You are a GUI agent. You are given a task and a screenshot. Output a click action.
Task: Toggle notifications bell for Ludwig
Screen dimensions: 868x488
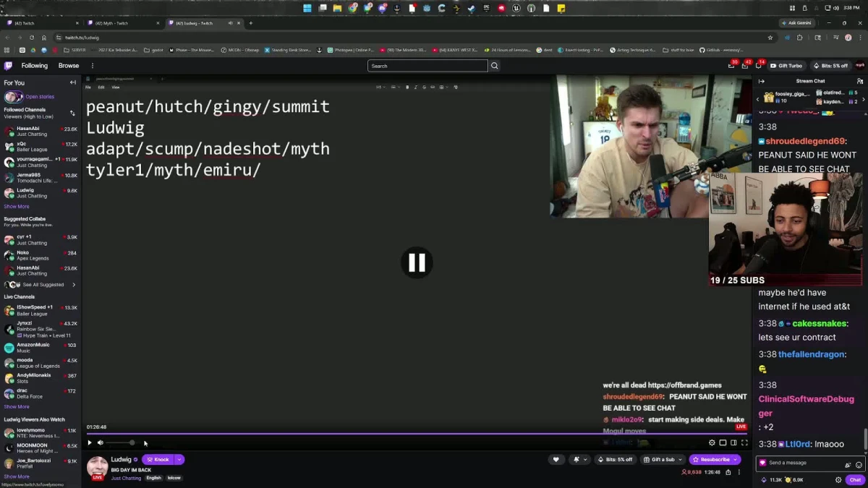[x=576, y=459]
